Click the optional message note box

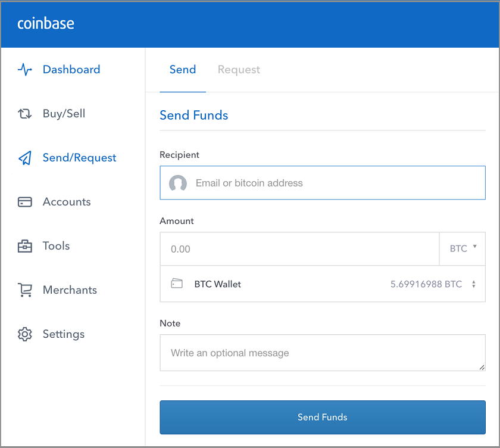pyautogui.click(x=323, y=353)
